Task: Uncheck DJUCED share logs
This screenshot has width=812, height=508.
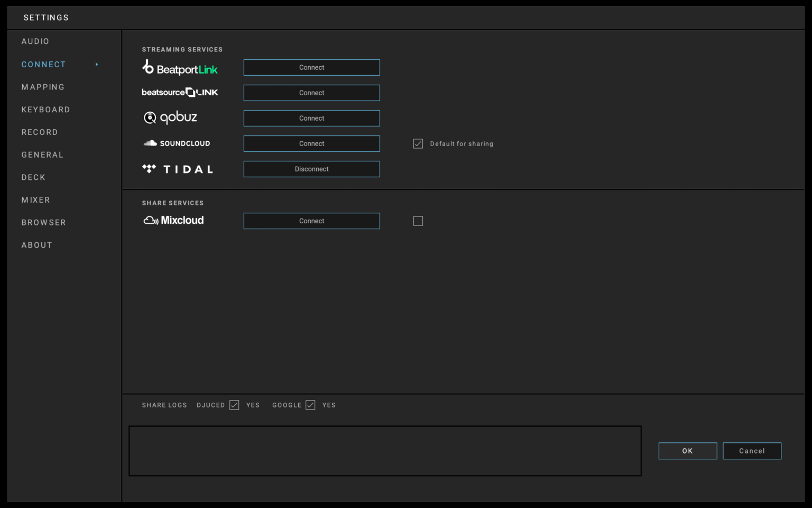Action: [x=234, y=405]
